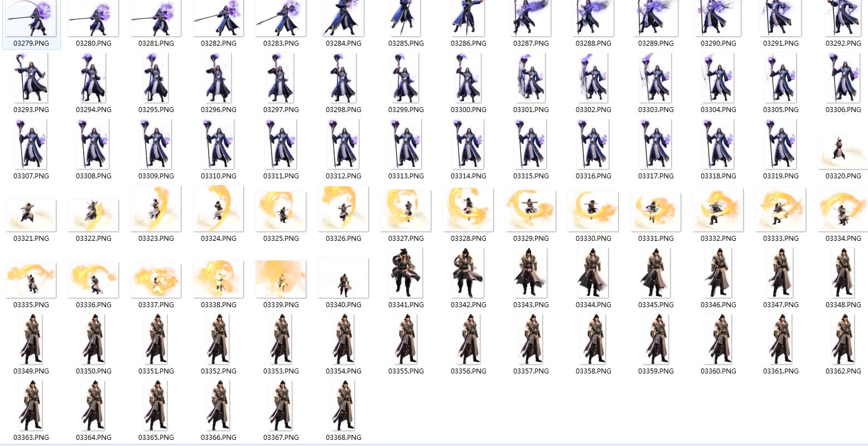868x446 pixels.
Task: Select the 03344.PNG thumbnail
Action: point(594,273)
